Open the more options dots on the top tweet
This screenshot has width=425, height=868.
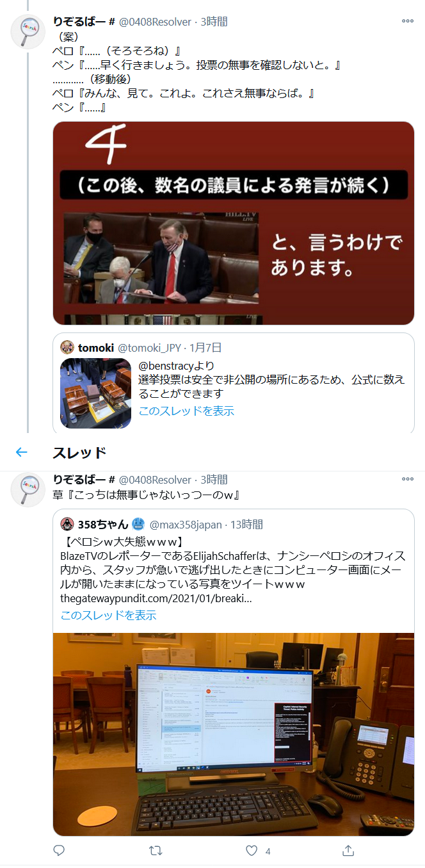click(408, 21)
